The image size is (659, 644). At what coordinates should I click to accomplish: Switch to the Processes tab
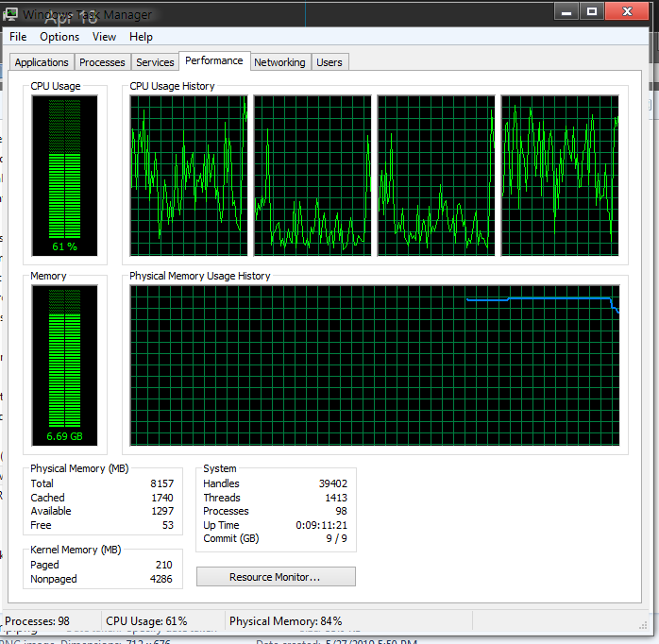[102, 62]
